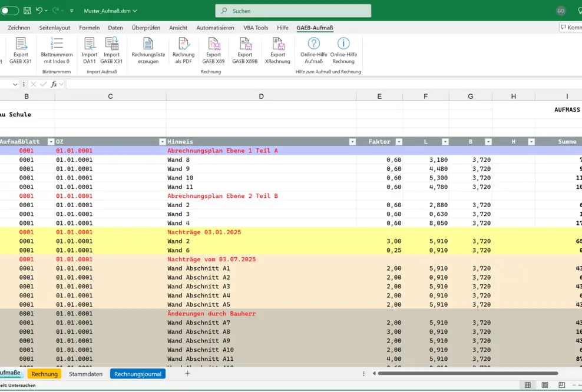This screenshot has height=392, width=582.
Task: Open the Ansicht ribbon tab
Action: [178, 28]
